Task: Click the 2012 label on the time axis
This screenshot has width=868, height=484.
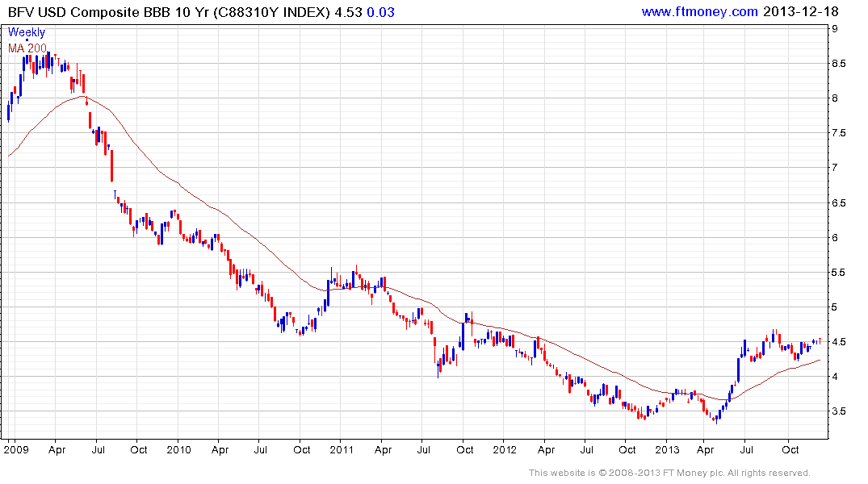Action: (x=504, y=449)
